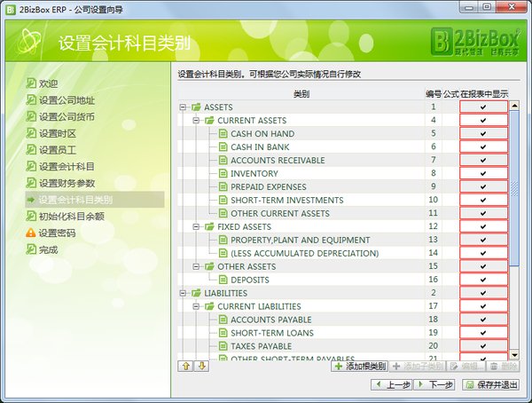
Task: Uncheck report display for INVENTORY row
Action: (483, 173)
